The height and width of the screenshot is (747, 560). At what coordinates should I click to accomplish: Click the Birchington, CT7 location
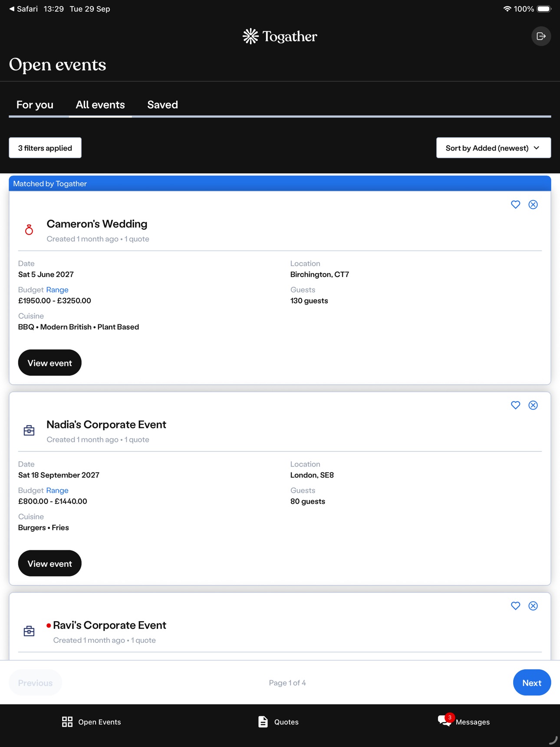tap(320, 274)
